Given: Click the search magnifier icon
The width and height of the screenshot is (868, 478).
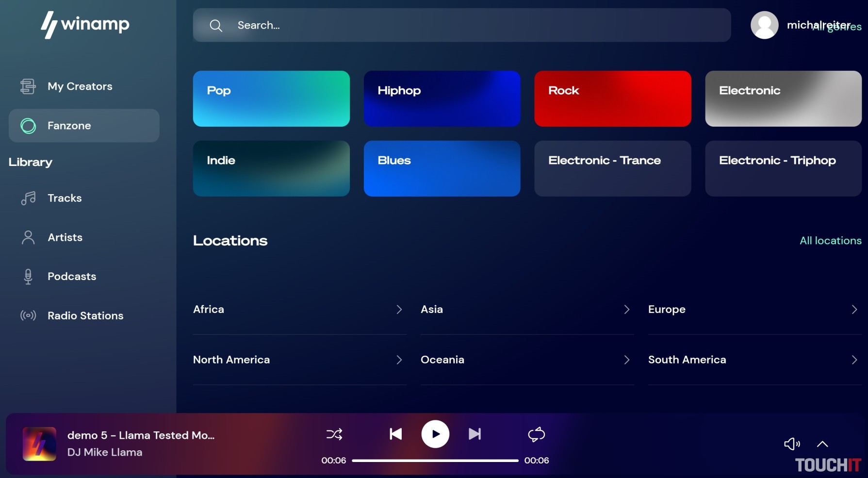Looking at the screenshot, I should (x=216, y=26).
